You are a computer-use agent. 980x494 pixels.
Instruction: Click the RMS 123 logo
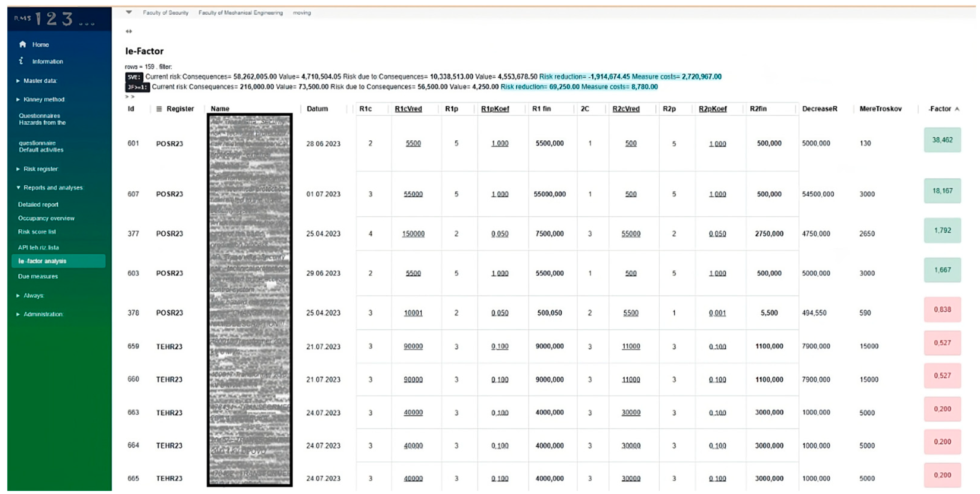[54, 18]
